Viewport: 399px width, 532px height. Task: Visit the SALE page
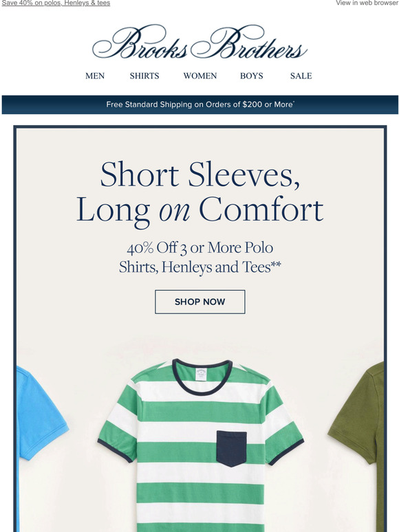(x=301, y=76)
